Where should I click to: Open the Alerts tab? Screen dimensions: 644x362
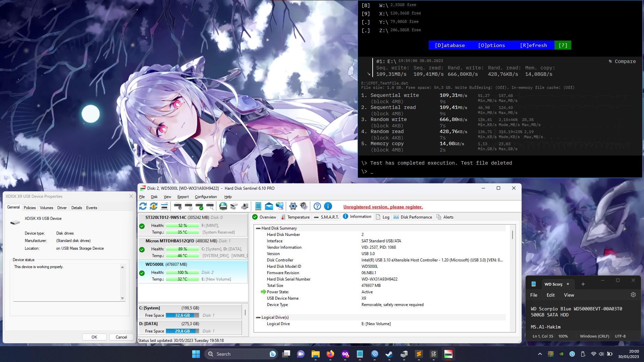tap(445, 217)
